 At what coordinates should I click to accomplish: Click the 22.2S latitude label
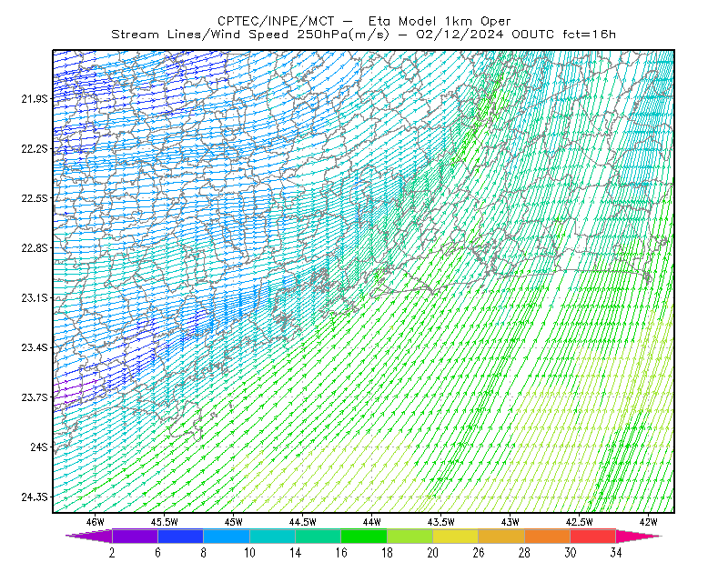[34, 148]
